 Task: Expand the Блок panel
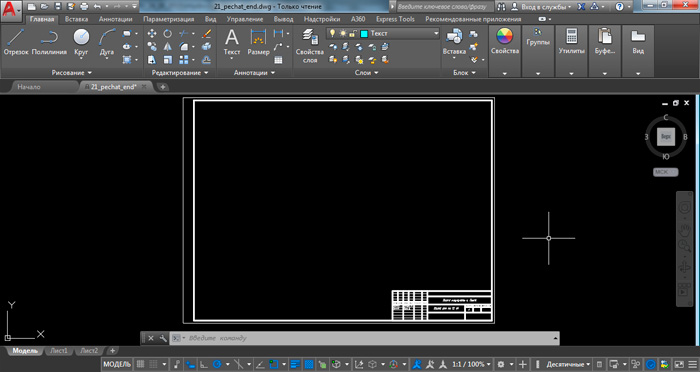(464, 72)
